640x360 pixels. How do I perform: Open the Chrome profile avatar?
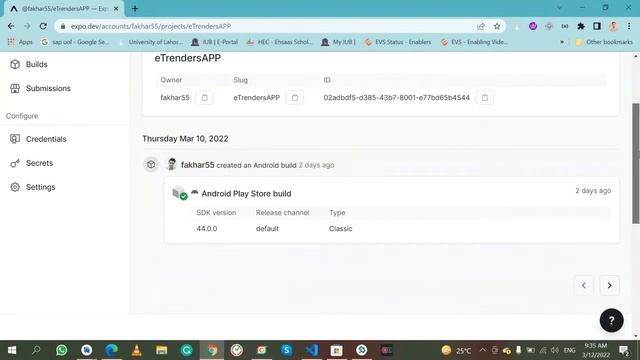pos(613,26)
